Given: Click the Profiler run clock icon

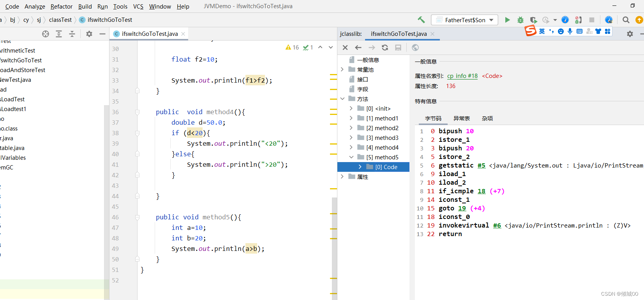Looking at the screenshot, I should (546, 20).
